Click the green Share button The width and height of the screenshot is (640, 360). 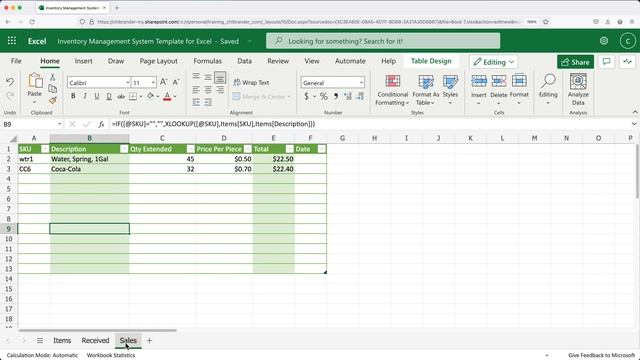pyautogui.click(x=576, y=62)
